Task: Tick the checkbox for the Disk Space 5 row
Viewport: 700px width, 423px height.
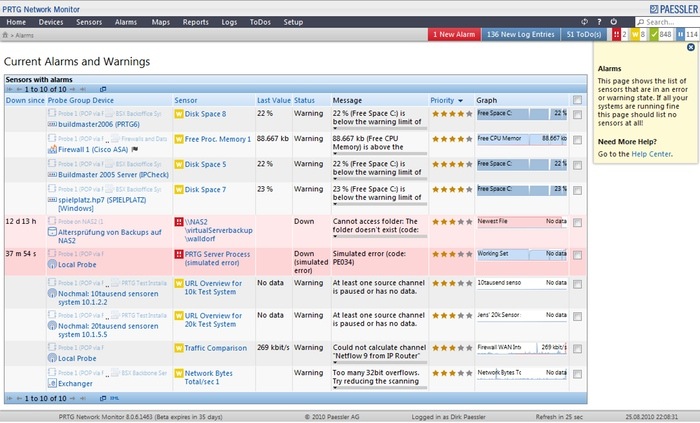Action: tap(577, 166)
